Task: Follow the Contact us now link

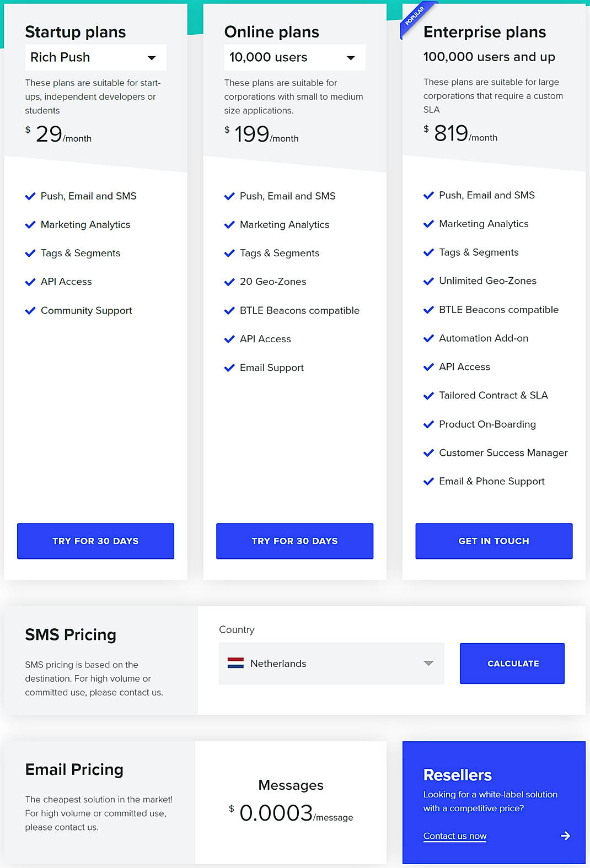Action: 455,836
